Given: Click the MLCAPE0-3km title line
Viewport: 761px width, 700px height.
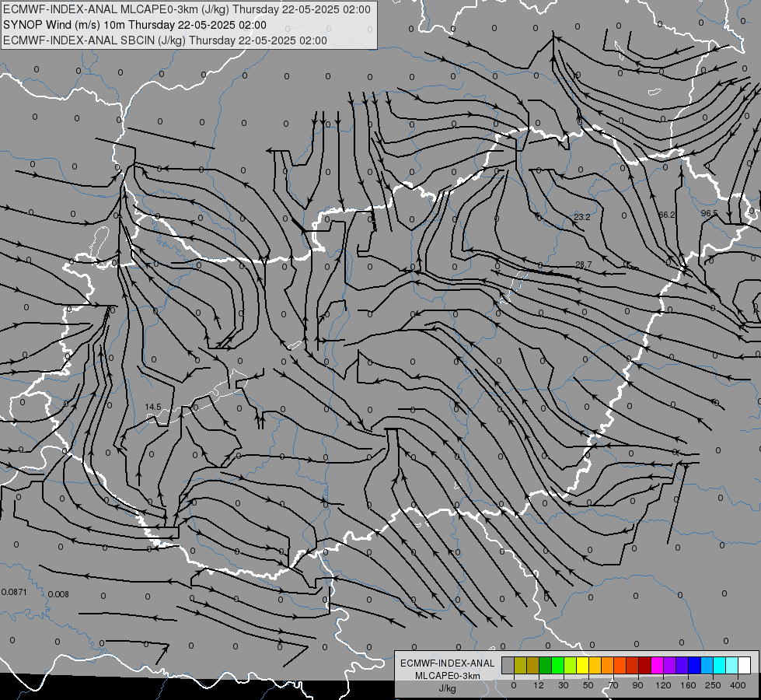Looking at the screenshot, I should (187, 9).
